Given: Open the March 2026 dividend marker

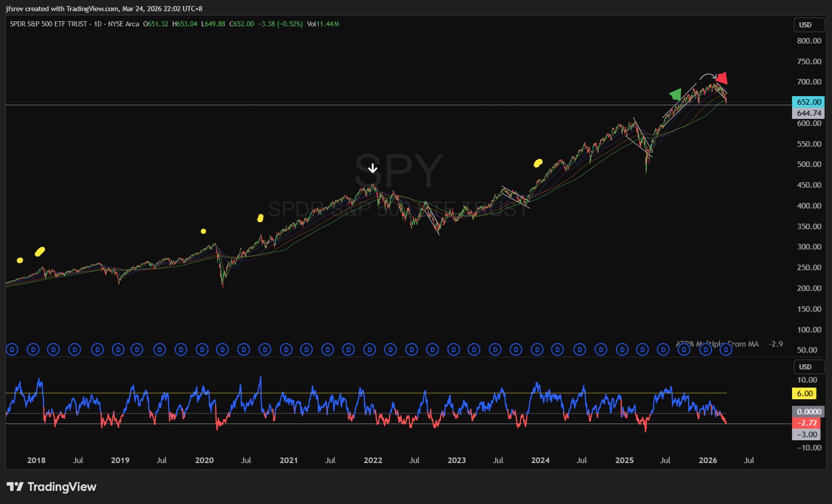Looking at the screenshot, I should [x=726, y=349].
